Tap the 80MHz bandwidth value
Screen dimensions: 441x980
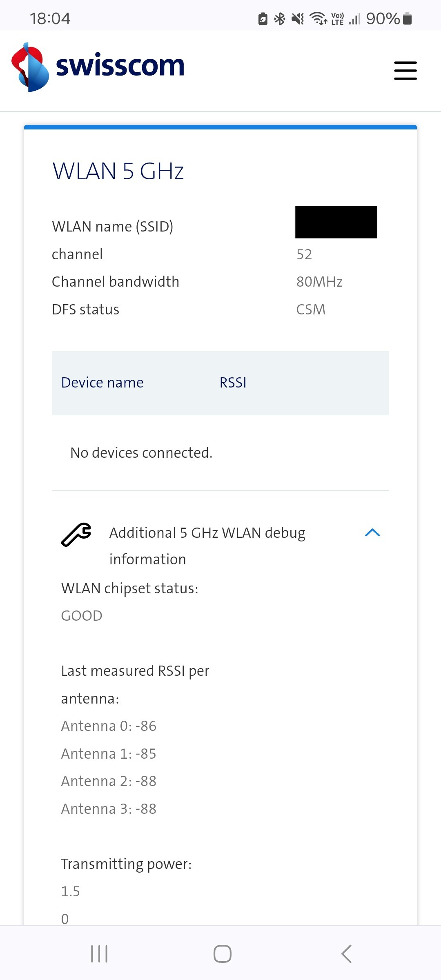319,282
